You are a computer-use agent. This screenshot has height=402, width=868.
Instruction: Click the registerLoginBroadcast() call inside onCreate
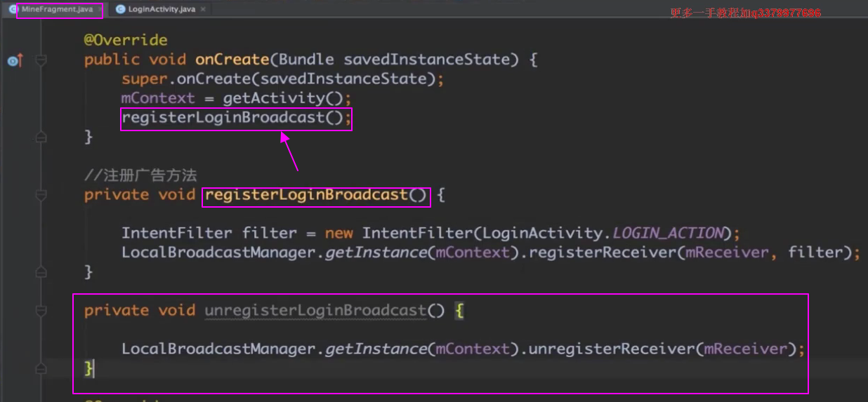[232, 117]
